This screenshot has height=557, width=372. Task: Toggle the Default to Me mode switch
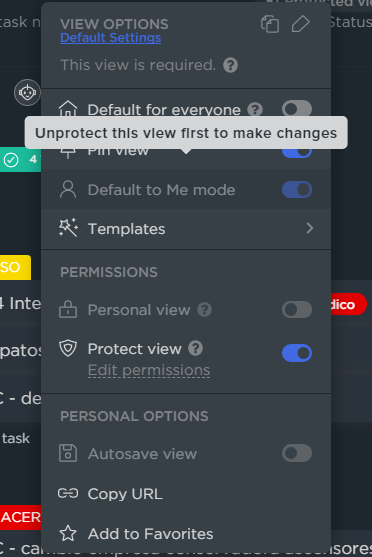point(297,190)
